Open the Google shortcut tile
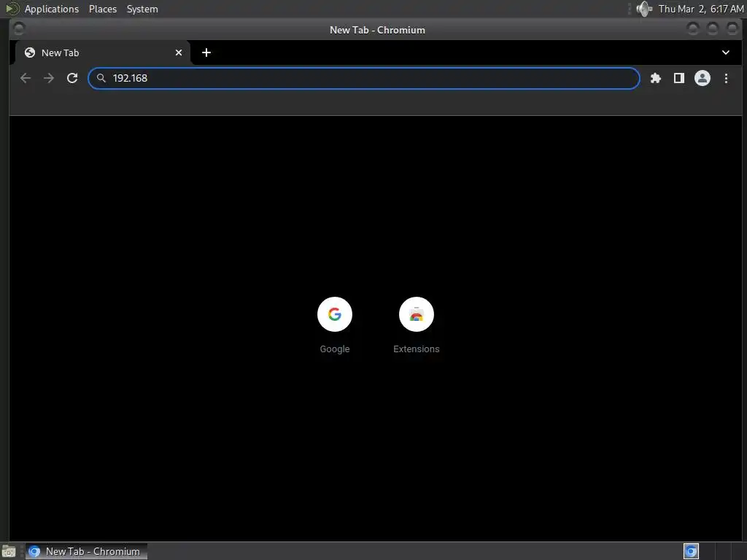The height and width of the screenshot is (560, 747). click(334, 314)
